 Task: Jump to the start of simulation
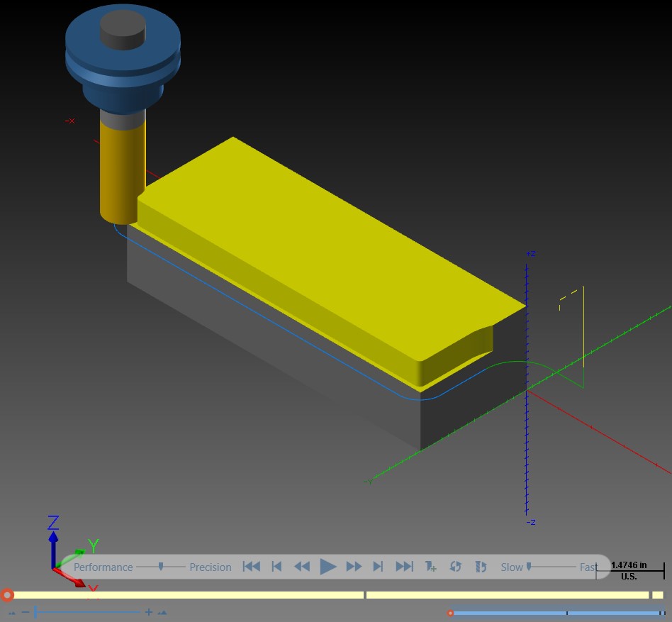pos(252,567)
